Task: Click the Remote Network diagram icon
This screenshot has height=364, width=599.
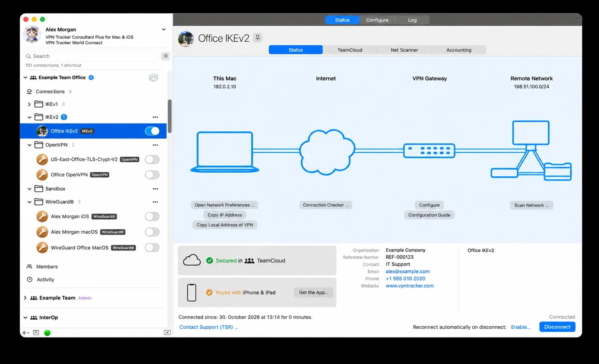Action: point(531,150)
